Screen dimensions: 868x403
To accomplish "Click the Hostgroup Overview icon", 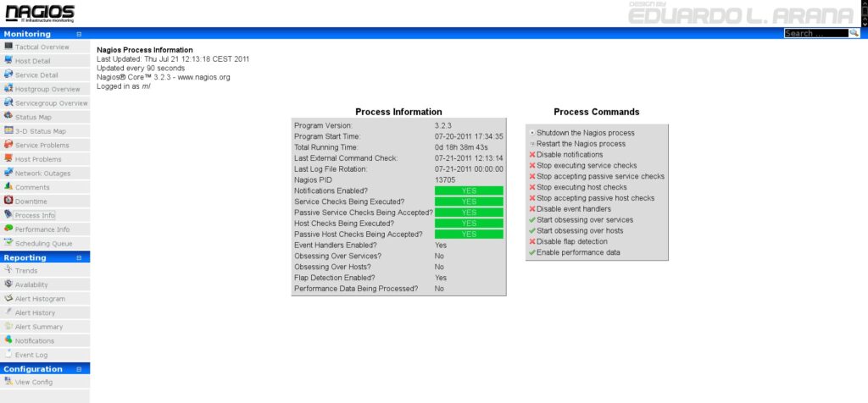I will [x=8, y=88].
